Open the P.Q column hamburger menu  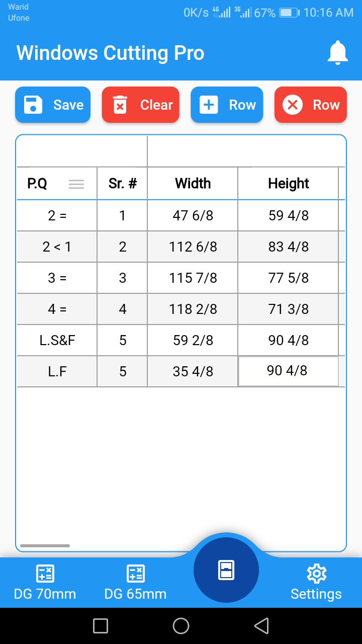pyautogui.click(x=76, y=184)
